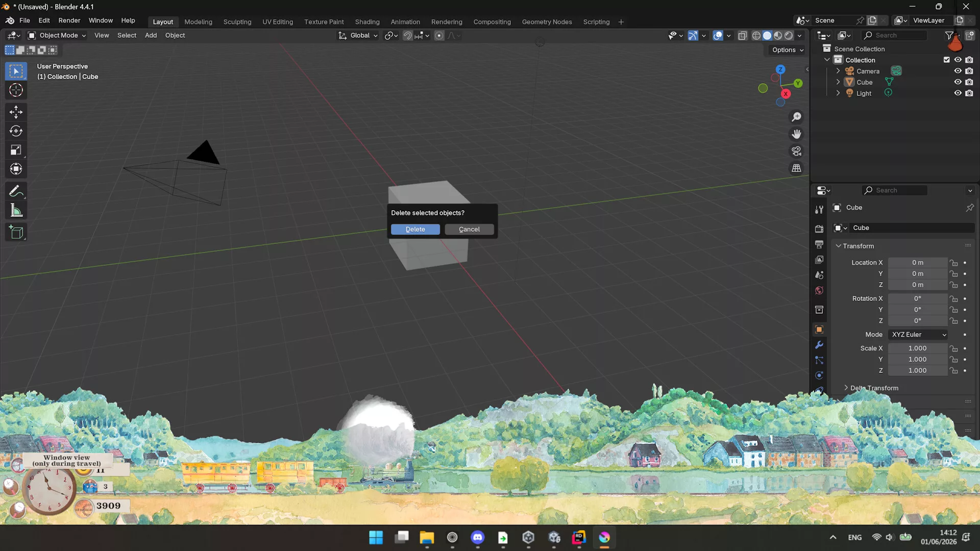Uncheck the Collection exclude checkbox

point(947,60)
